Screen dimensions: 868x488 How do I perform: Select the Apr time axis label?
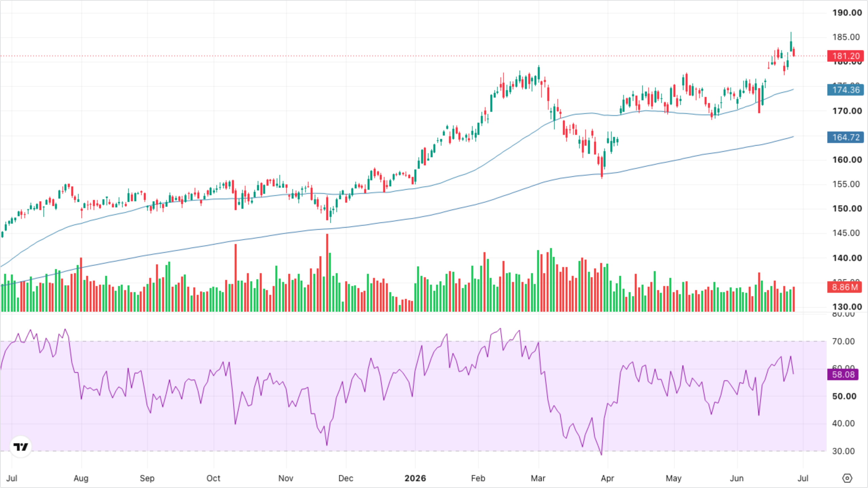607,478
